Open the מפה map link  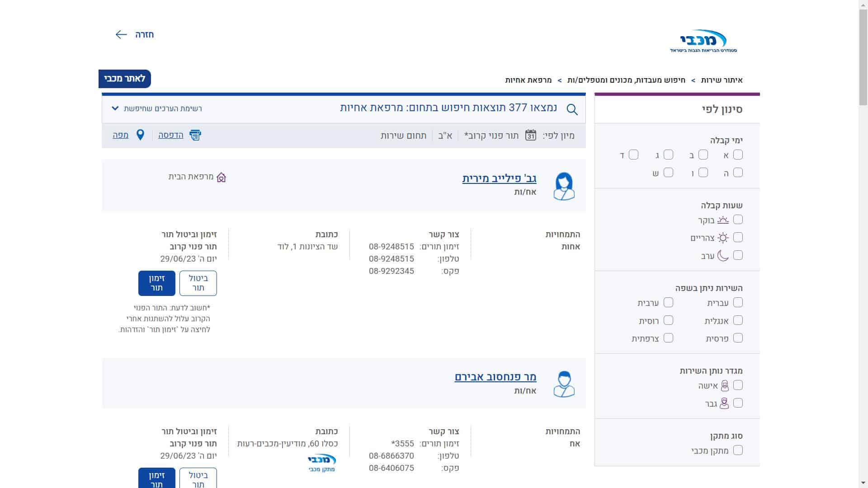click(x=121, y=135)
